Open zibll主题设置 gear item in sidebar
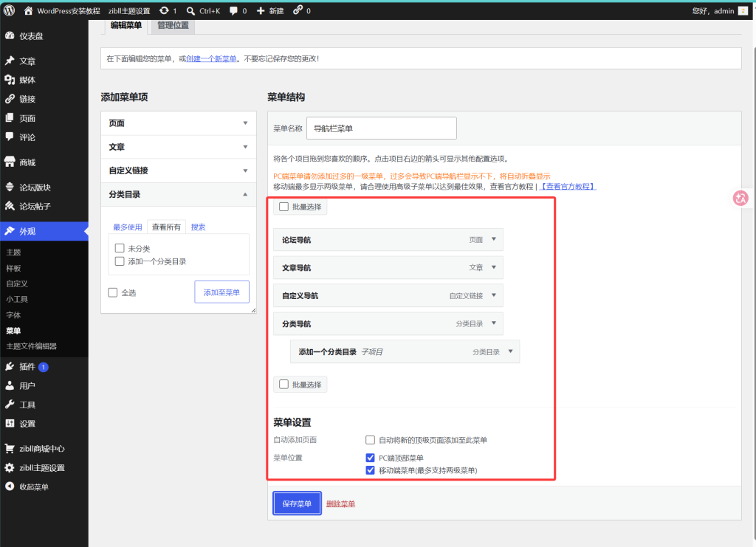 coord(44,467)
